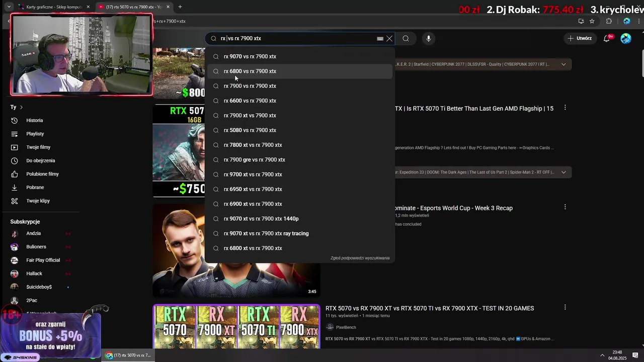Choose suggestion with ray tracing

pyautogui.click(x=299, y=233)
